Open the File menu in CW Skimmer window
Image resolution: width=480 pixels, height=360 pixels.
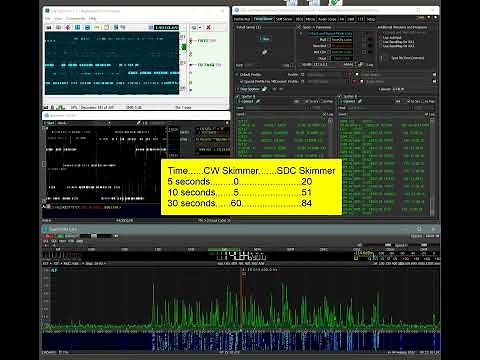click(48, 19)
